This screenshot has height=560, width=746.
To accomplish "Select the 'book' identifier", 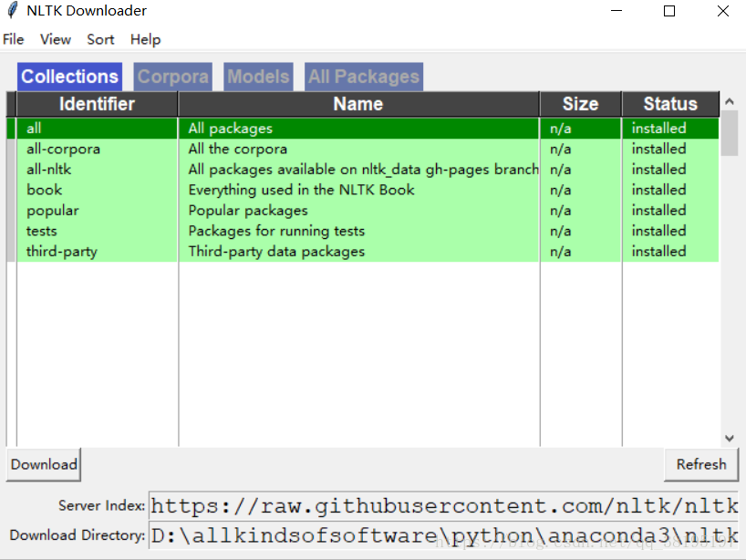I will tap(45, 190).
